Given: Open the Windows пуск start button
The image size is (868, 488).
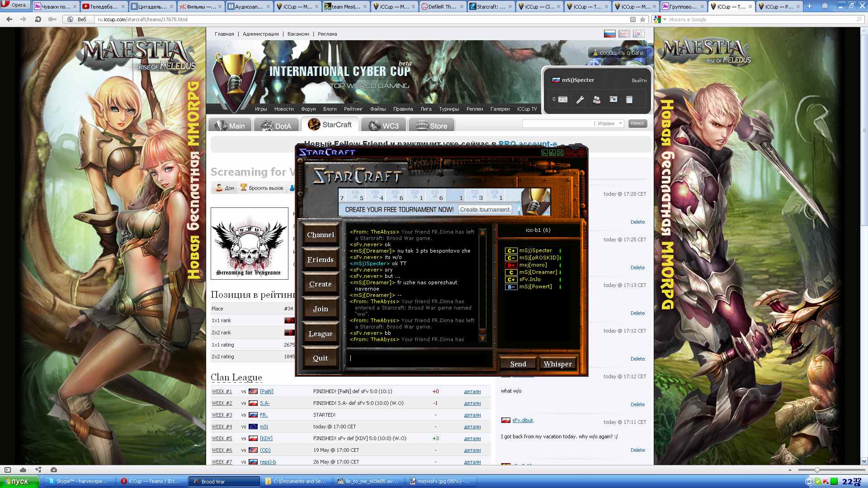Looking at the screenshot, I should click(19, 481).
